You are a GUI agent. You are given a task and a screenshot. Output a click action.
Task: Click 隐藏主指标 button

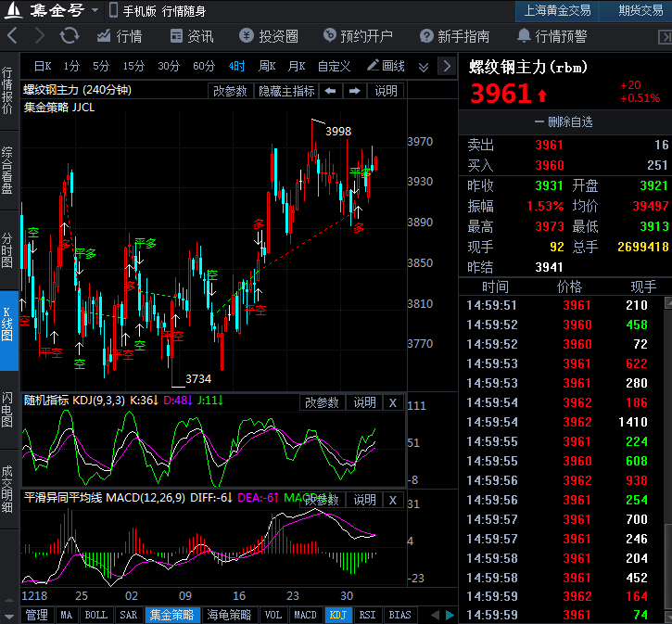click(x=286, y=91)
